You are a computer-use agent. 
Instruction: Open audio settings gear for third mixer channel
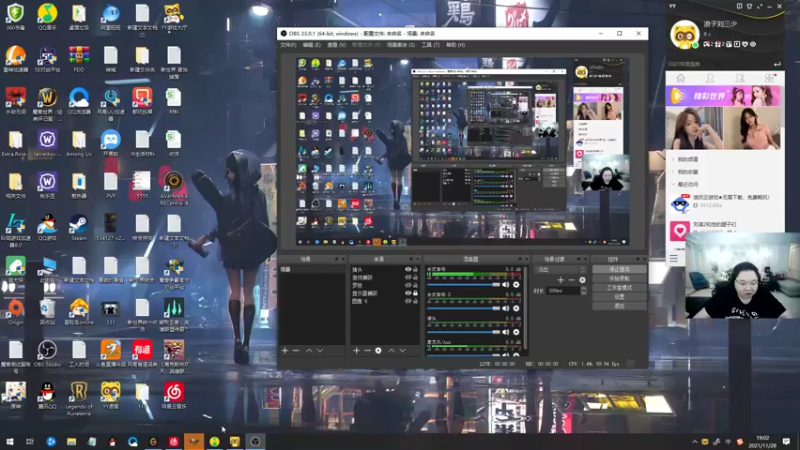pos(516,332)
